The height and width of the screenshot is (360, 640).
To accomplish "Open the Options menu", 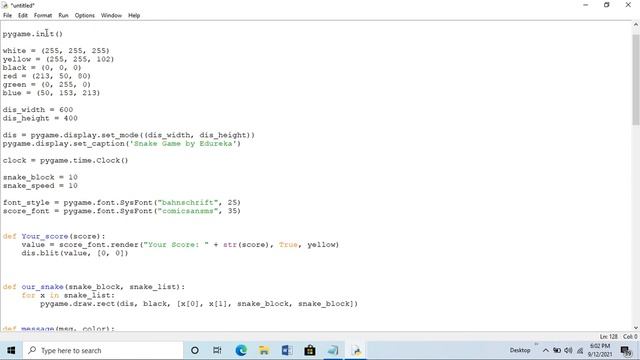I will click(84, 16).
